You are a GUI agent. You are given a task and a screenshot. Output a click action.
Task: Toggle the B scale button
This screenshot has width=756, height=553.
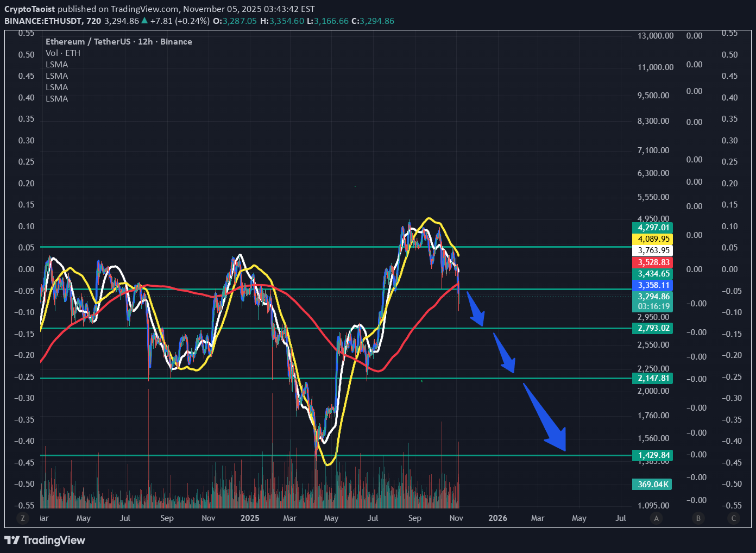(x=698, y=518)
